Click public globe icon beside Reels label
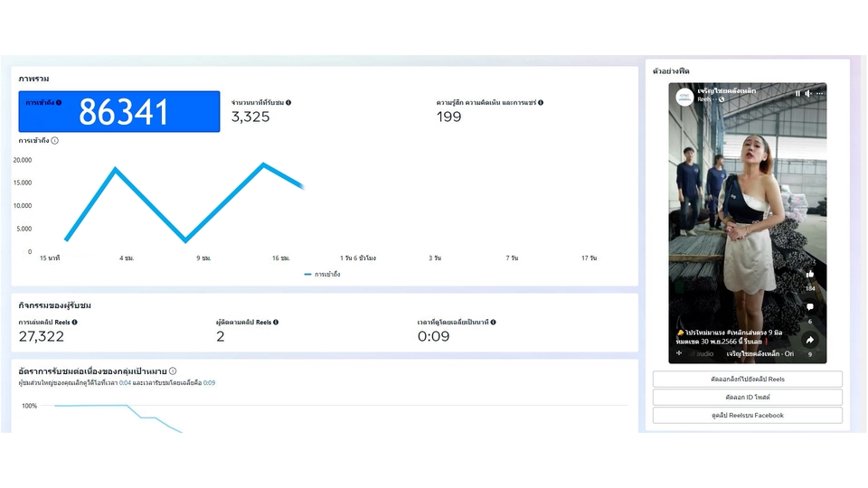The width and height of the screenshot is (868, 488). [722, 99]
